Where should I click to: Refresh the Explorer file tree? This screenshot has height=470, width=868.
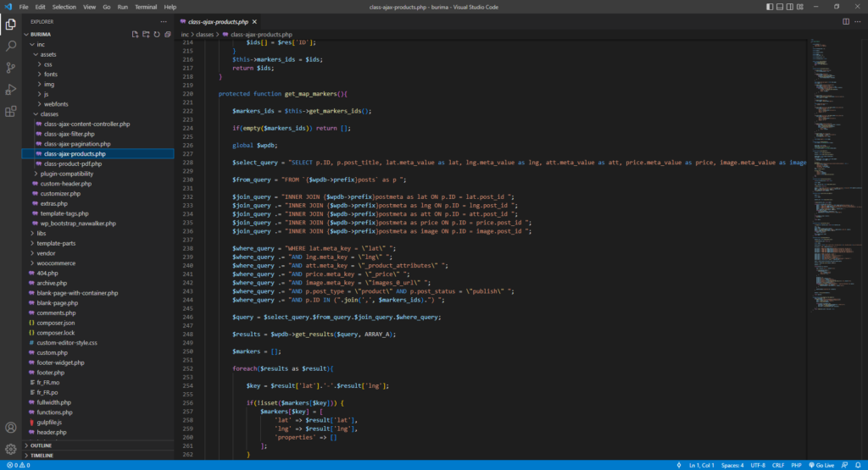[x=157, y=34]
